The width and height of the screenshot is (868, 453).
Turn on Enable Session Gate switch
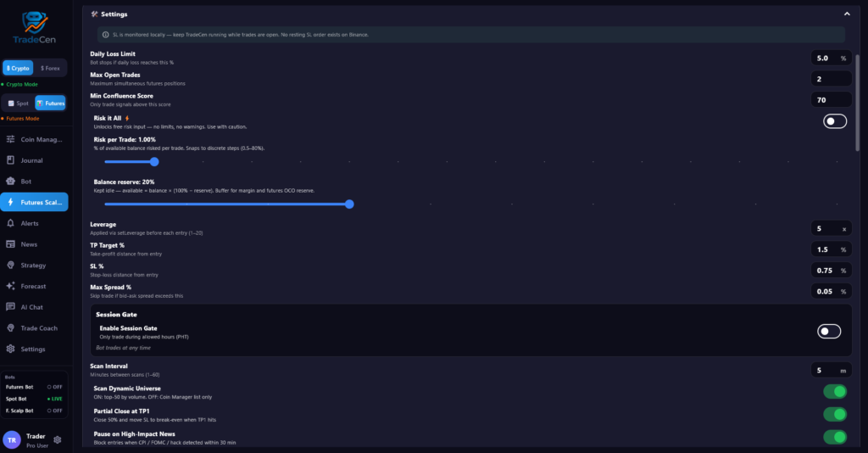[x=829, y=331]
